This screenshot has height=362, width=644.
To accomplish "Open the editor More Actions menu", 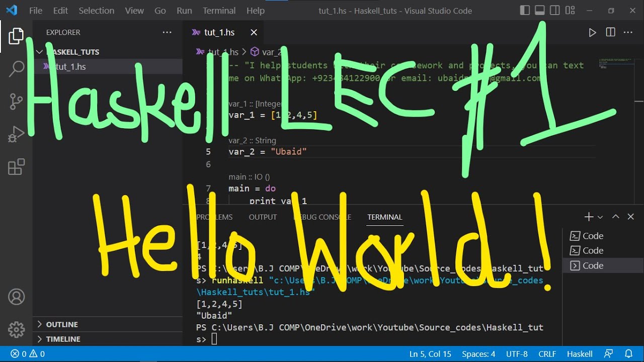I will click(628, 32).
